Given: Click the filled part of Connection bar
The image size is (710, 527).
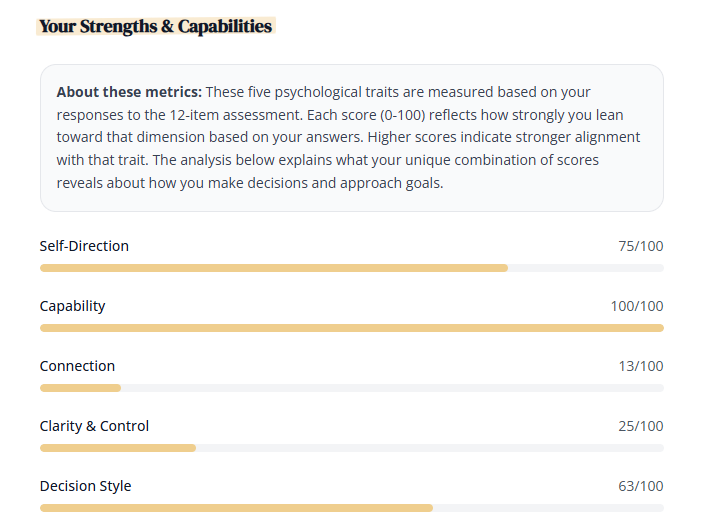Looking at the screenshot, I should pos(80,388).
